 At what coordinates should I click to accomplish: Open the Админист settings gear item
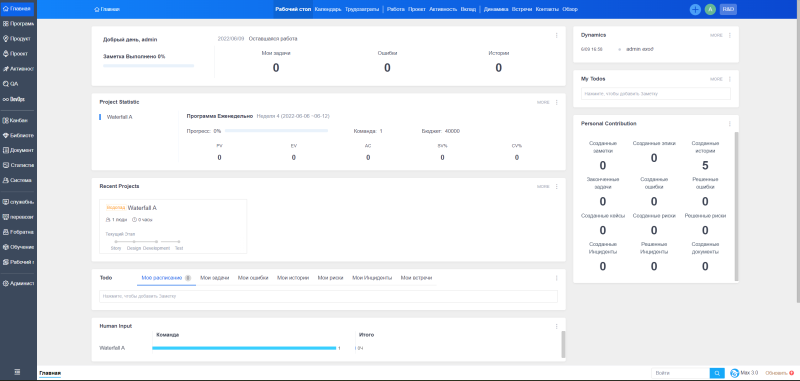(18, 283)
